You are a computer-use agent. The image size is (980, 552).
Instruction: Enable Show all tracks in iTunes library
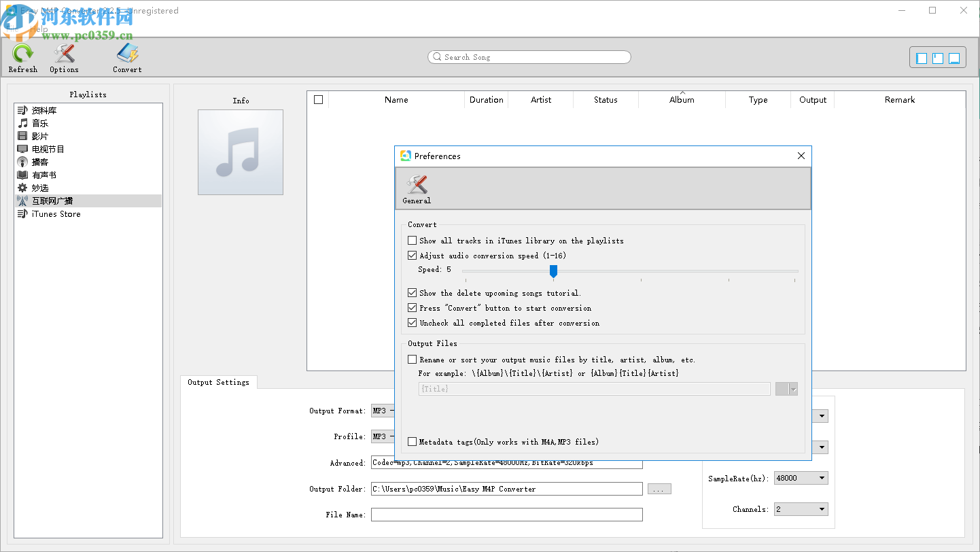coord(412,240)
